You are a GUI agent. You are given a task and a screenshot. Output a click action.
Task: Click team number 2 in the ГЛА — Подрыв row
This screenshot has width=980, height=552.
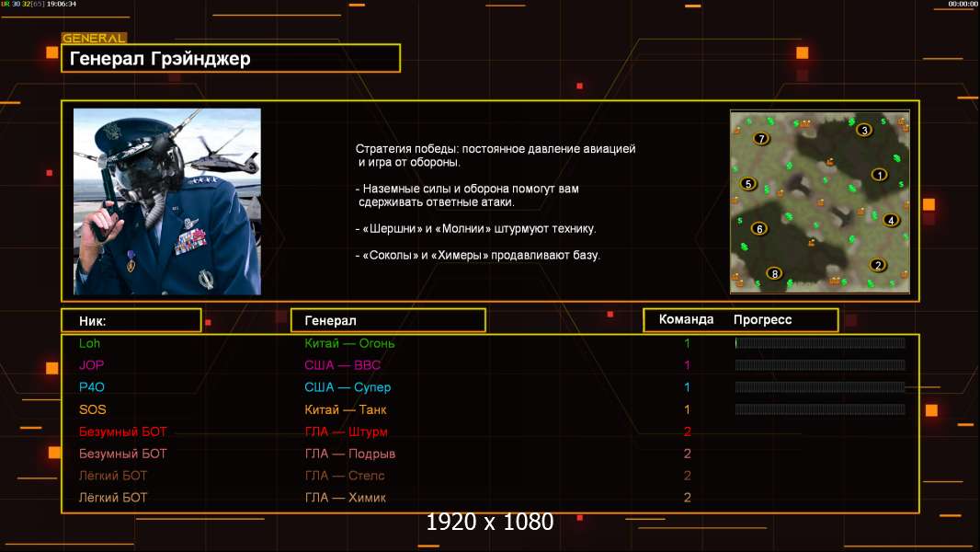click(x=688, y=454)
